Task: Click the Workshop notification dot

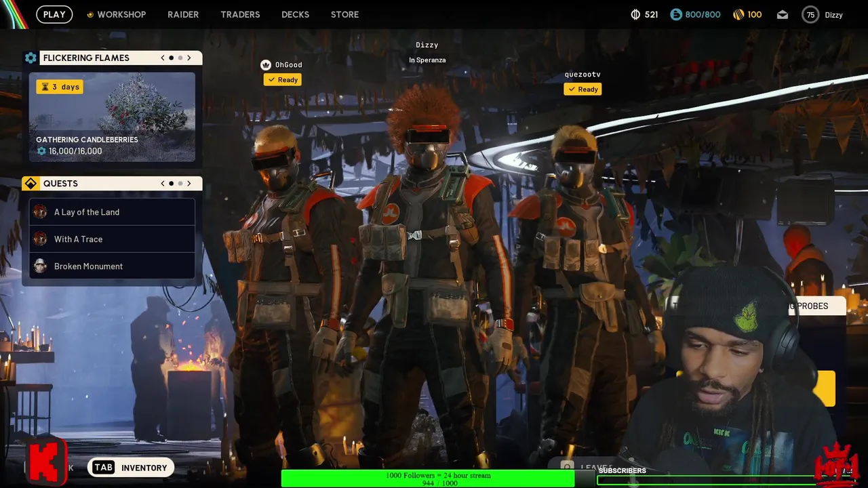Action: (x=90, y=14)
